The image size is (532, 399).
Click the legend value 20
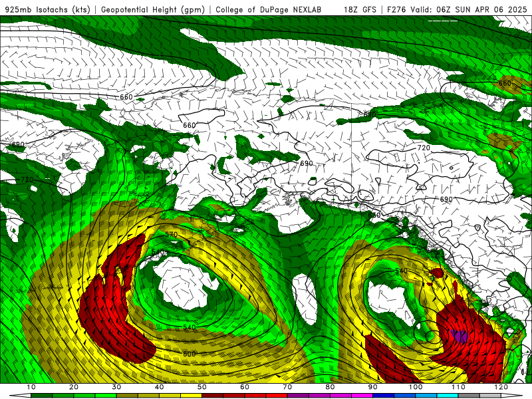[74, 387]
